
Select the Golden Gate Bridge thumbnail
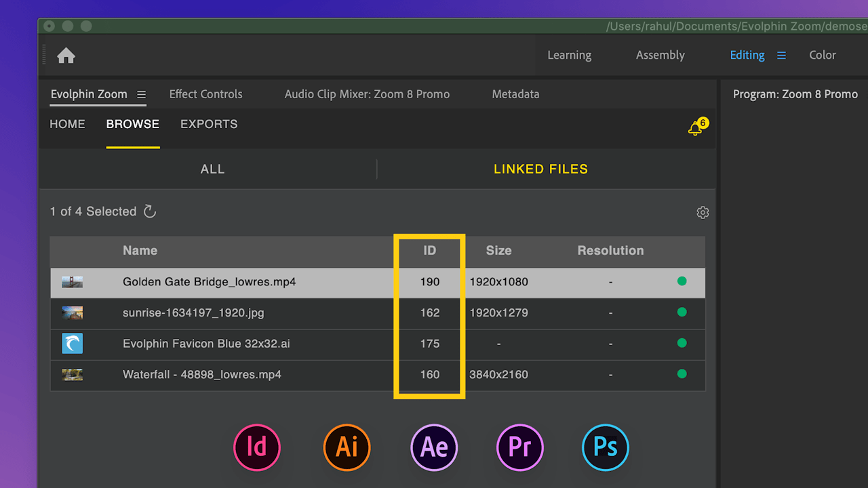click(72, 282)
